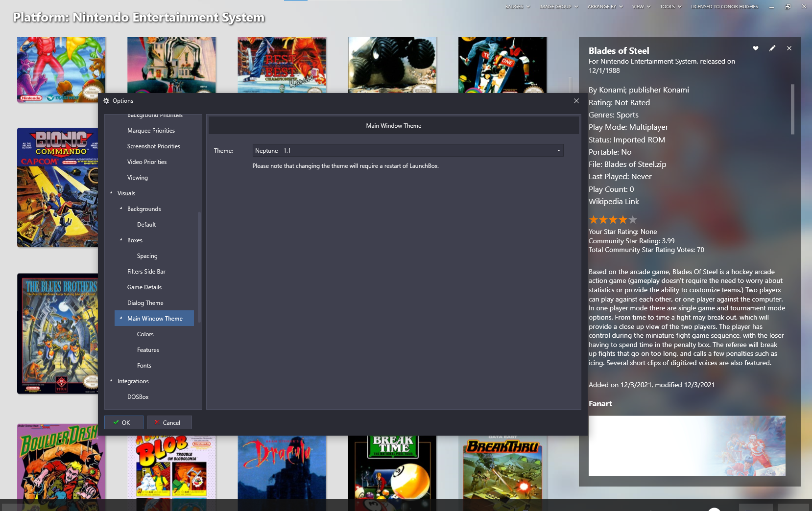Open Dialog Theme options
This screenshot has height=511, width=812.
145,303
